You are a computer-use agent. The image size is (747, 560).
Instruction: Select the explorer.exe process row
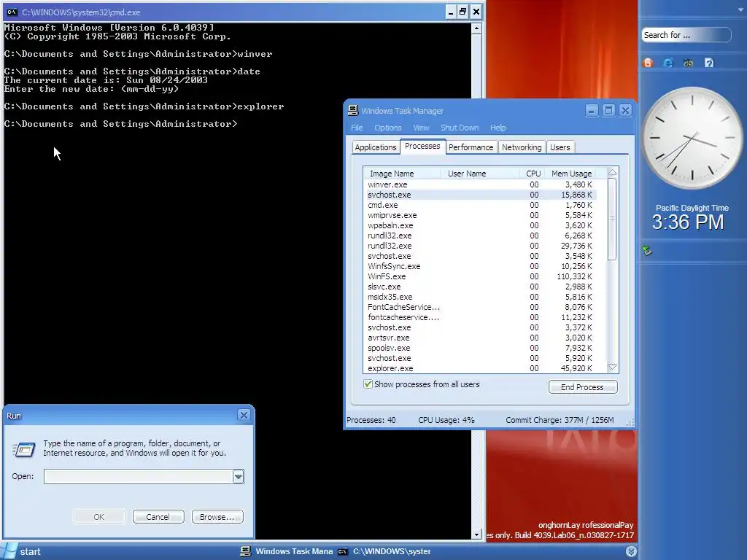point(480,368)
